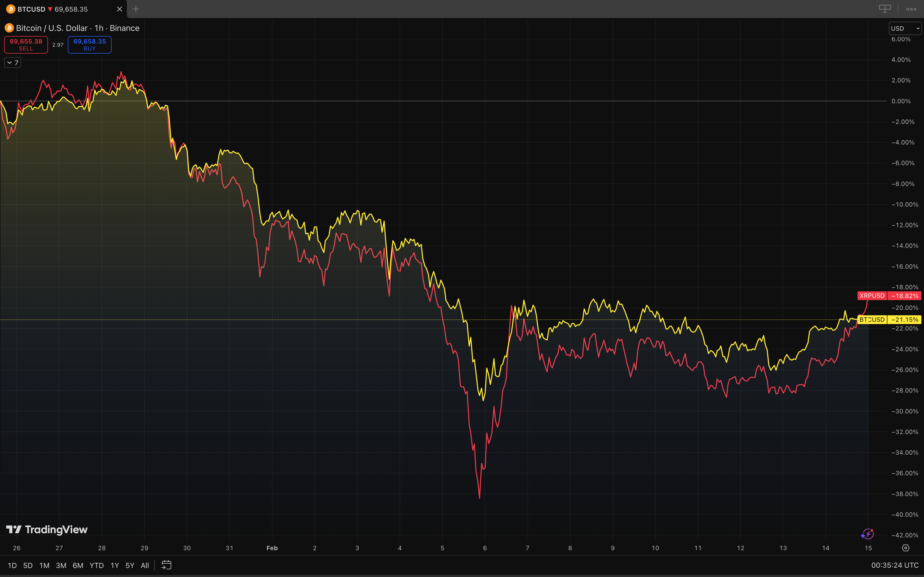924x577 pixels.
Task: Click the Bitcoin logo icon in tab
Action: (11, 9)
